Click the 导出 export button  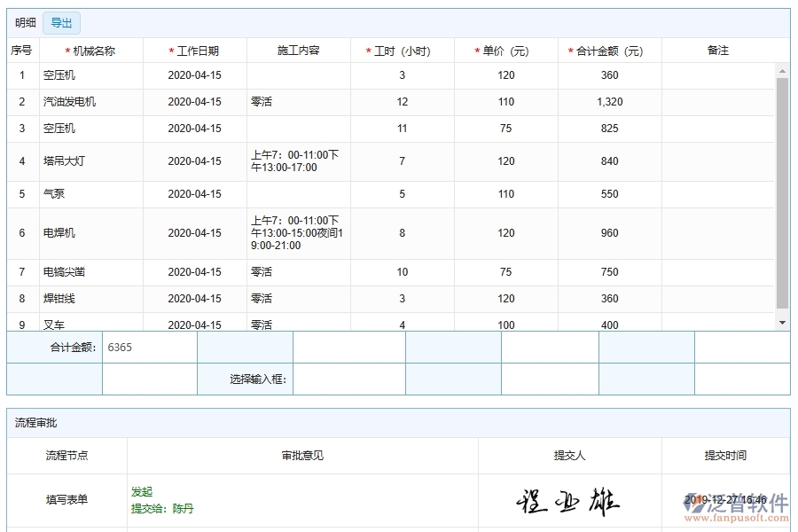coord(61,23)
